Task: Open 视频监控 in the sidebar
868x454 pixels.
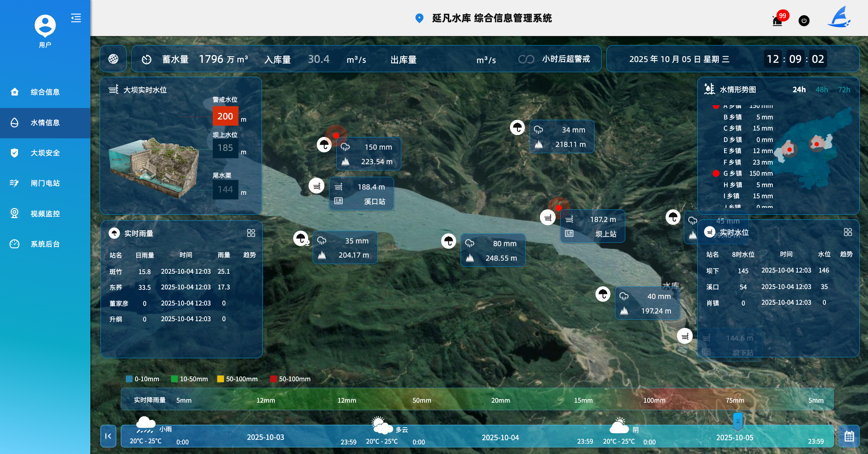Action: 45,214
